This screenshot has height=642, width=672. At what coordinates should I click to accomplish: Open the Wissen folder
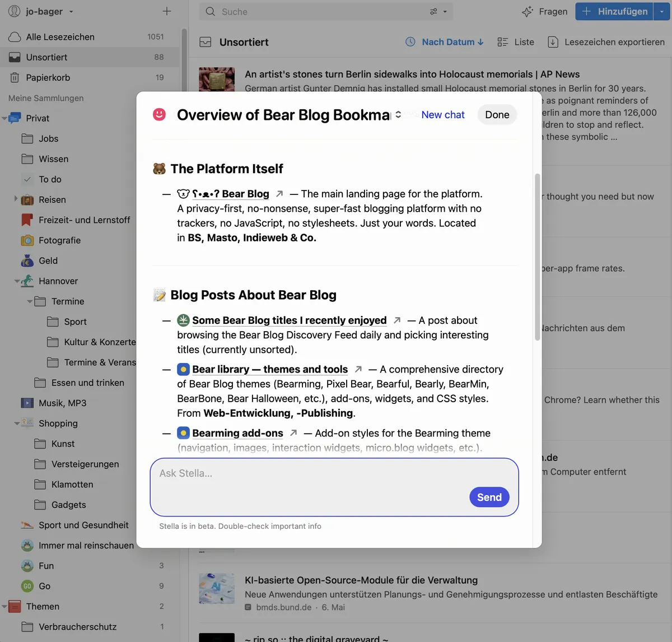click(x=54, y=159)
